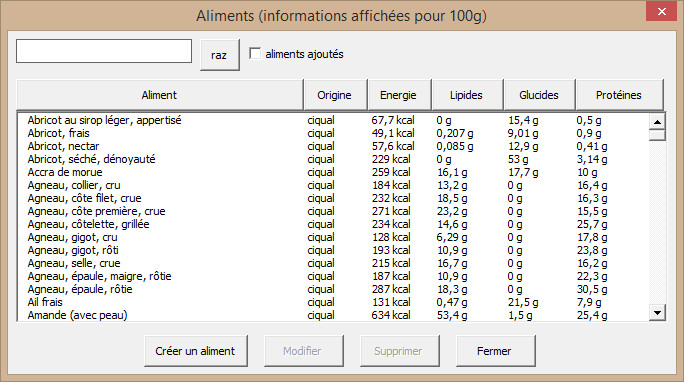This screenshot has height=382, width=684.
Task: Select the Ail frais row
Action: click(x=333, y=302)
